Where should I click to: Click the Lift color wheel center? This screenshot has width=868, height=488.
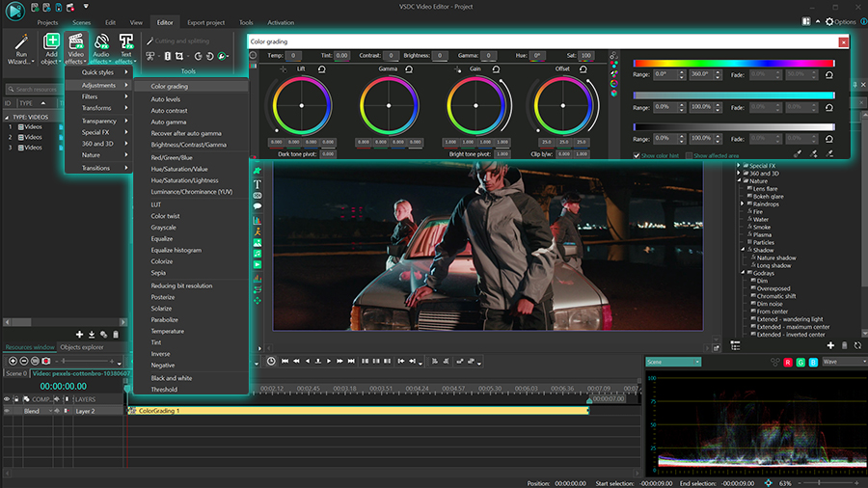(302, 106)
